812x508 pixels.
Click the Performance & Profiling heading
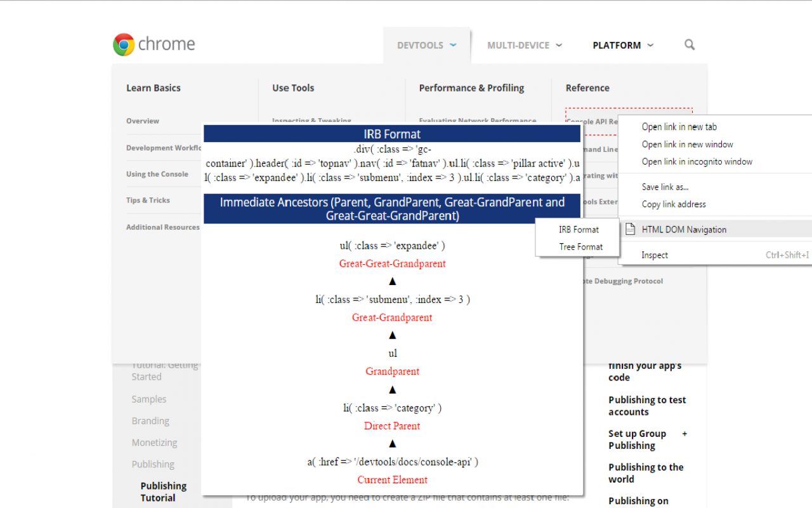[471, 88]
